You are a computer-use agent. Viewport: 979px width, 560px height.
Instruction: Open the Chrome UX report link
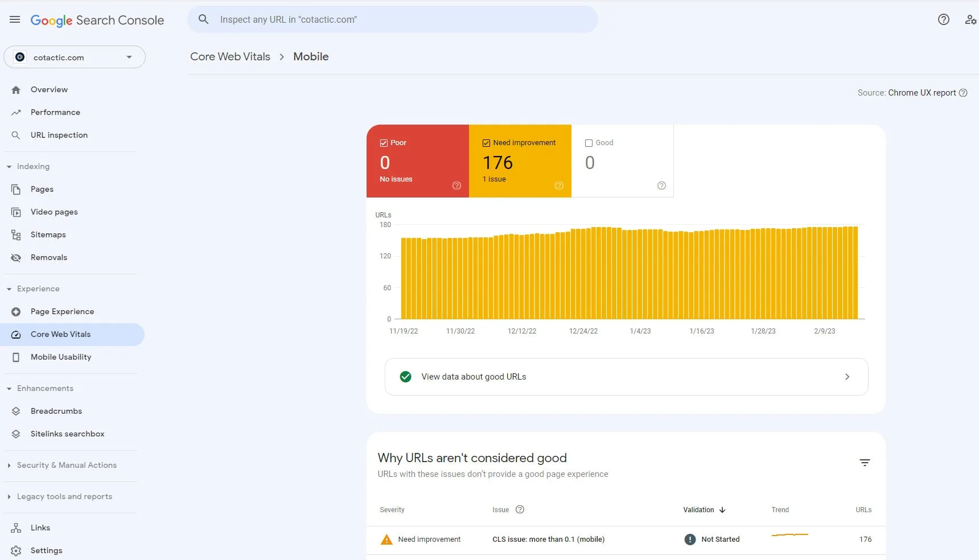921,92
